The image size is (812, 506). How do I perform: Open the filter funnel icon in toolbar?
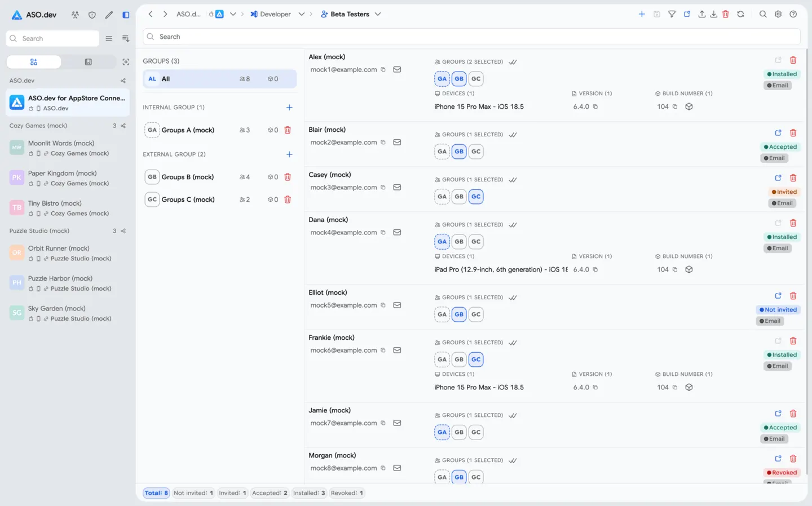pyautogui.click(x=672, y=14)
